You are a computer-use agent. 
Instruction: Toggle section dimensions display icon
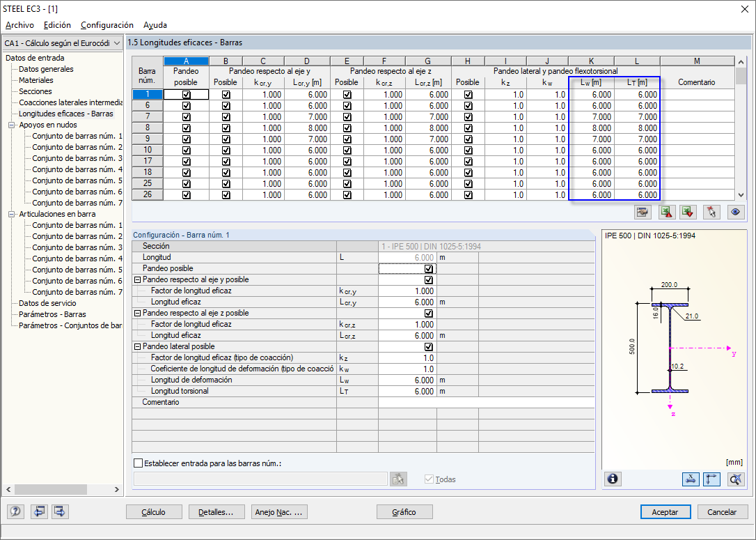click(x=691, y=479)
